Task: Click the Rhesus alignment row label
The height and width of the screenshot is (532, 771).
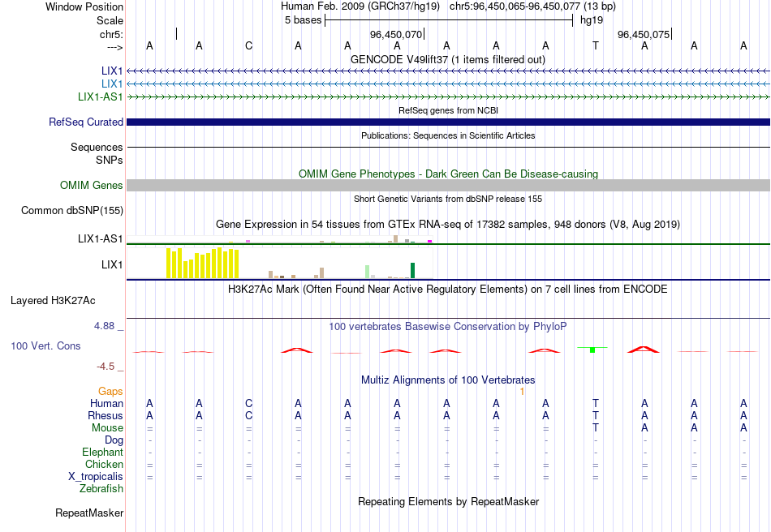Action: pos(106,415)
